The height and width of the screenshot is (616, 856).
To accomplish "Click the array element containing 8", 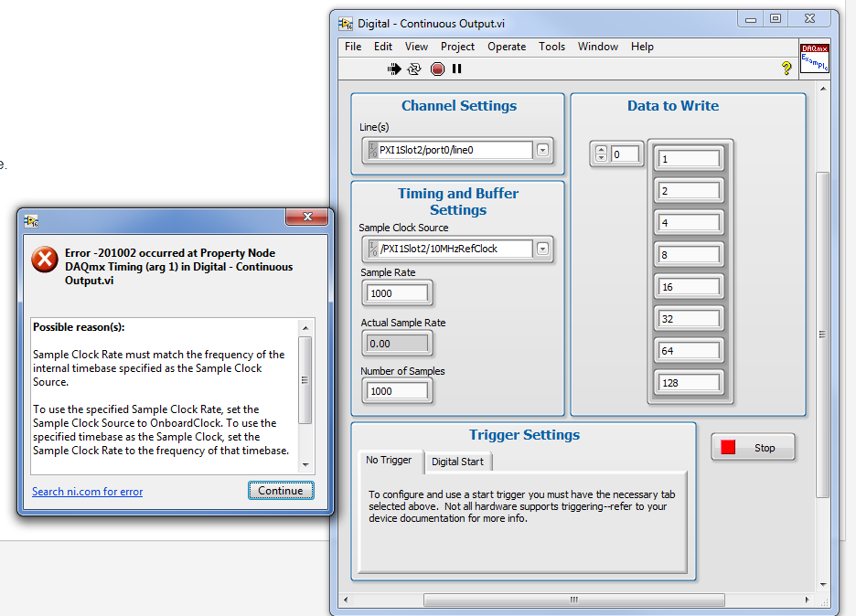I will 689,255.
